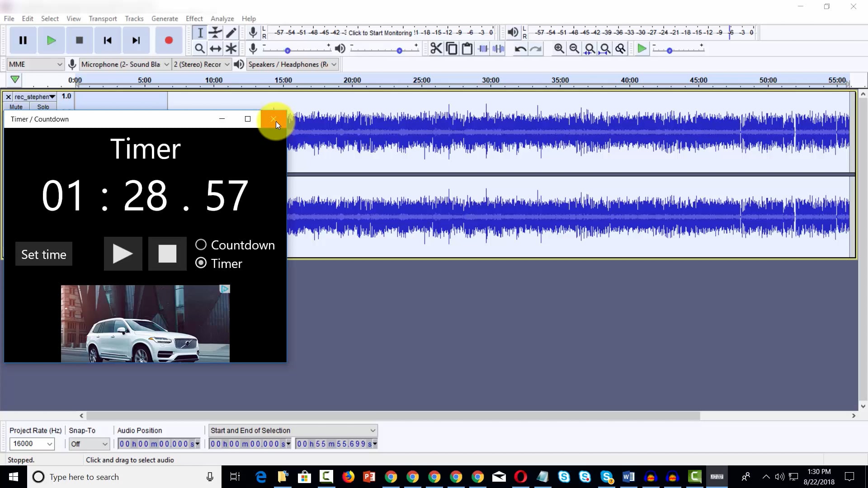The width and height of the screenshot is (868, 488).
Task: Select the Envelope tool
Action: 215,32
